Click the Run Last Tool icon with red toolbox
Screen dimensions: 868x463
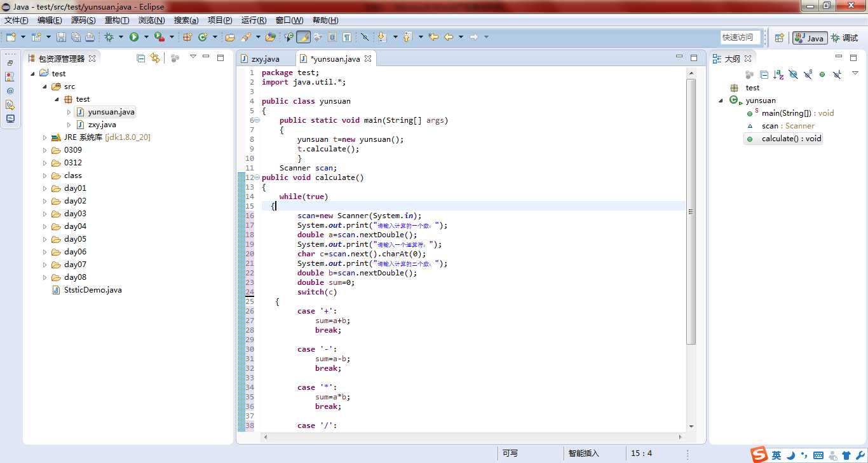pyautogui.click(x=159, y=37)
